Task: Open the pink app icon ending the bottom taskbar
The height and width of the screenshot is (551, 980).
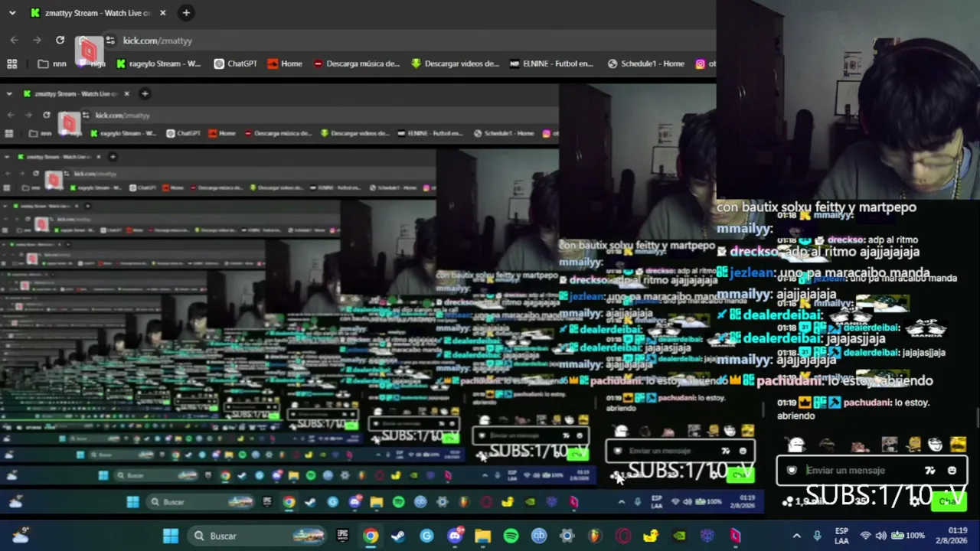Action: click(735, 536)
